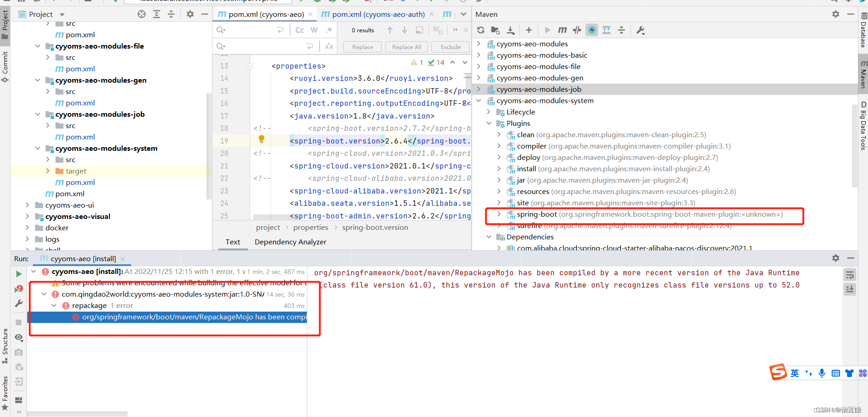
Task: Reload all Maven projects
Action: [481, 30]
